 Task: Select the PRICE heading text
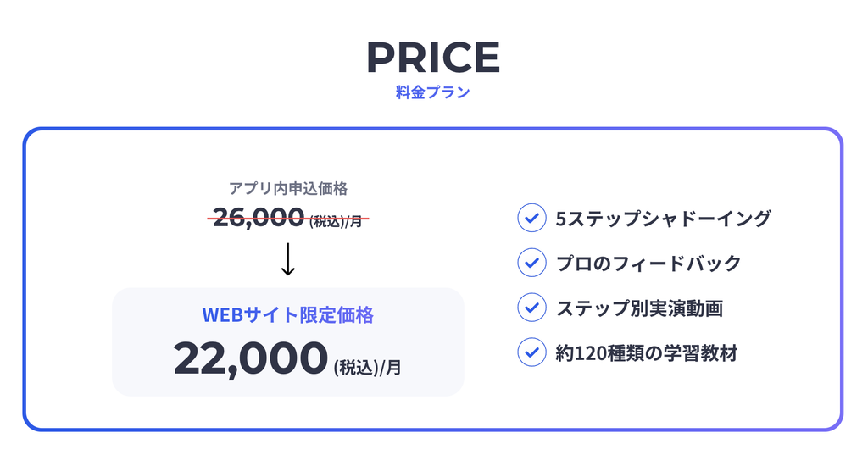pyautogui.click(x=433, y=57)
